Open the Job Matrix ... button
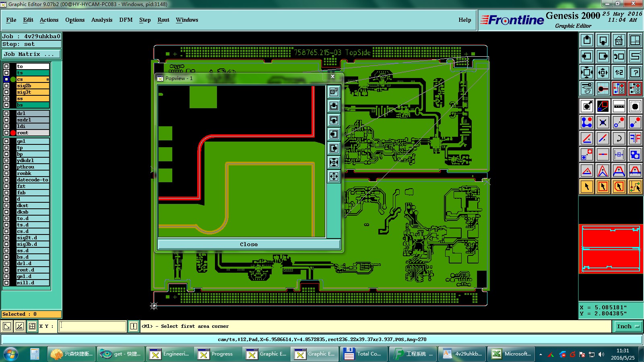644x362 pixels. (31, 54)
